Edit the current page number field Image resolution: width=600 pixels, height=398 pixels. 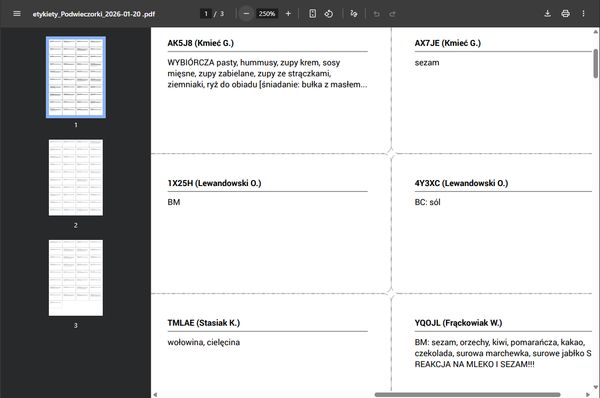click(x=206, y=14)
